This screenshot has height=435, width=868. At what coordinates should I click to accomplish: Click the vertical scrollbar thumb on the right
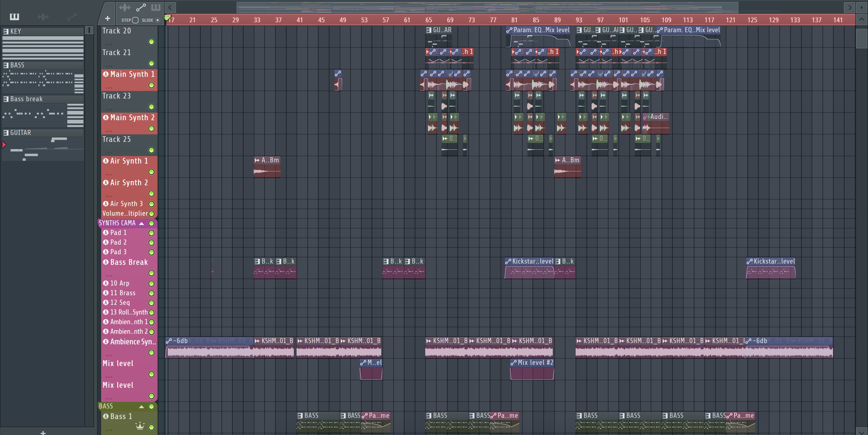point(861,39)
